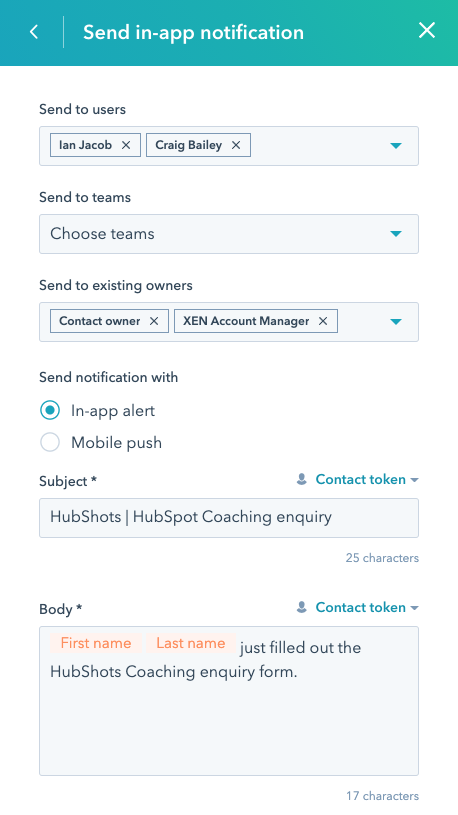Viewport: 458px width, 815px height.
Task: Click into the Subject text field
Action: coord(229,518)
